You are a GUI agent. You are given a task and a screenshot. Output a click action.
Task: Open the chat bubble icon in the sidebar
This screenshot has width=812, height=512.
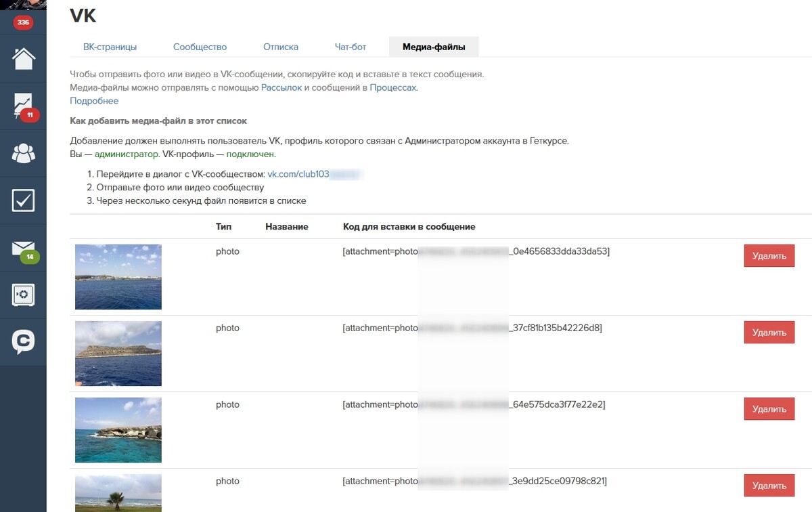pos(23,342)
